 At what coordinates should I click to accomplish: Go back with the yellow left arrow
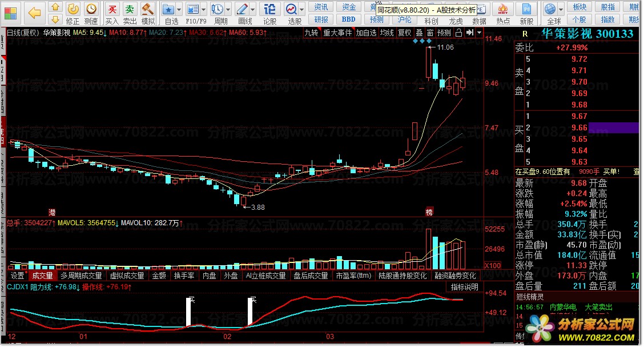point(34,13)
